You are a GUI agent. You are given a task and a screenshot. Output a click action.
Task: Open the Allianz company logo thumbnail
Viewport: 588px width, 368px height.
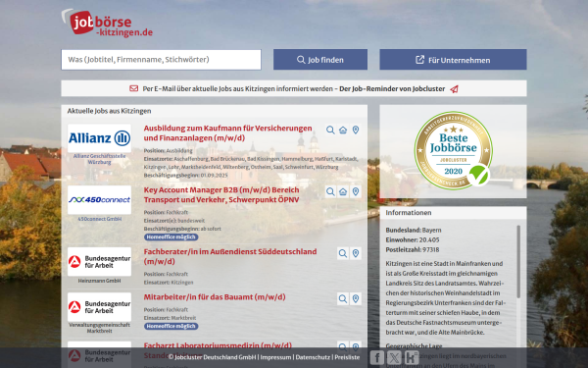click(99, 138)
